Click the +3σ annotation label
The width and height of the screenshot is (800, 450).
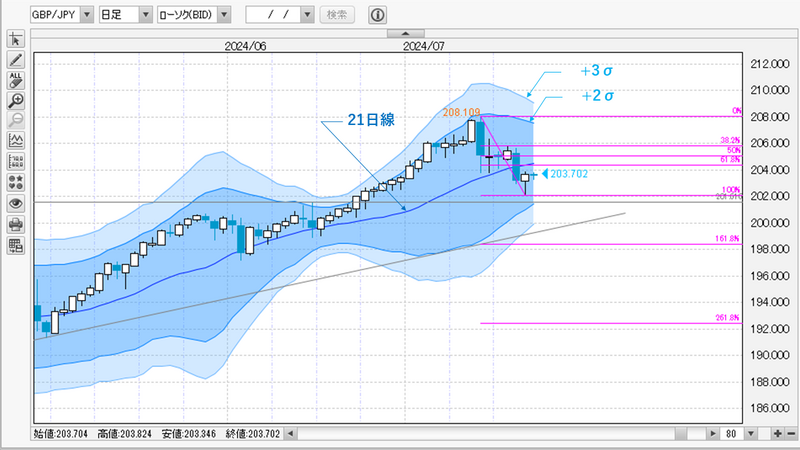point(596,71)
